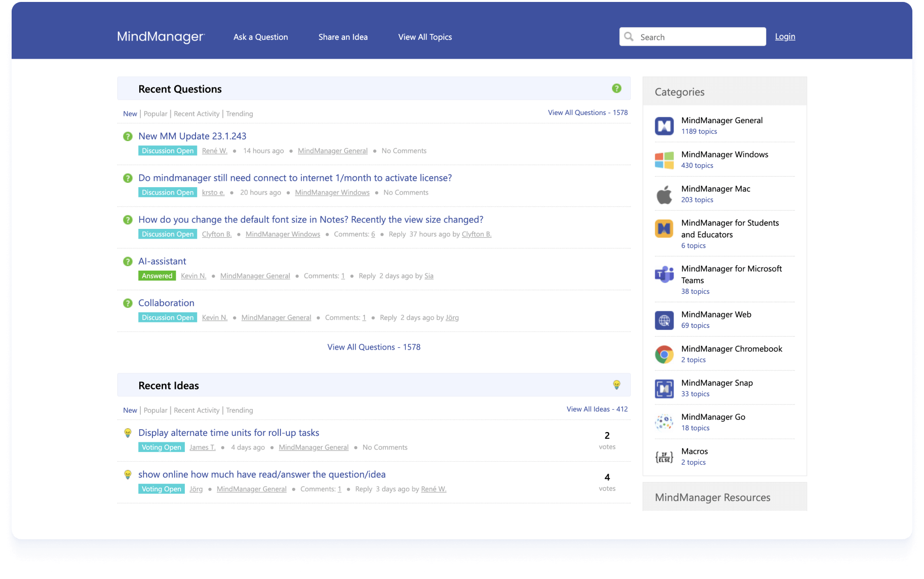Click question icon beside Collaboration
This screenshot has height=579, width=924.
tap(128, 303)
